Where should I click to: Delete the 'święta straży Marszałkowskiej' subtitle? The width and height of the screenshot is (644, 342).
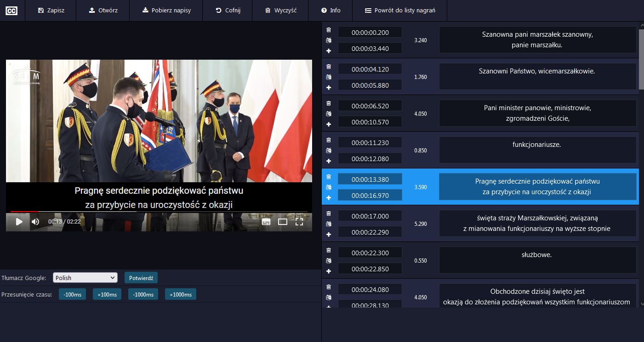point(329,213)
